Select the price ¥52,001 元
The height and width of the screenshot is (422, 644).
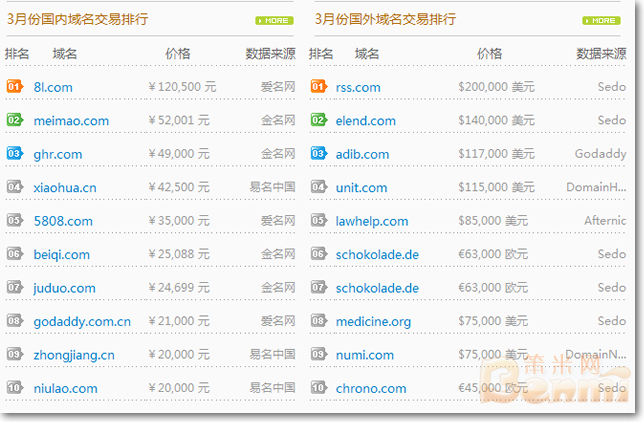click(x=179, y=120)
